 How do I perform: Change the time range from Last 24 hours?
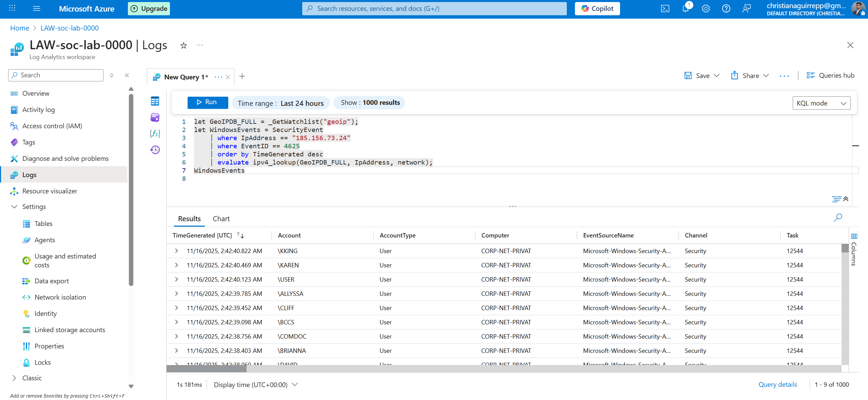[x=281, y=103]
